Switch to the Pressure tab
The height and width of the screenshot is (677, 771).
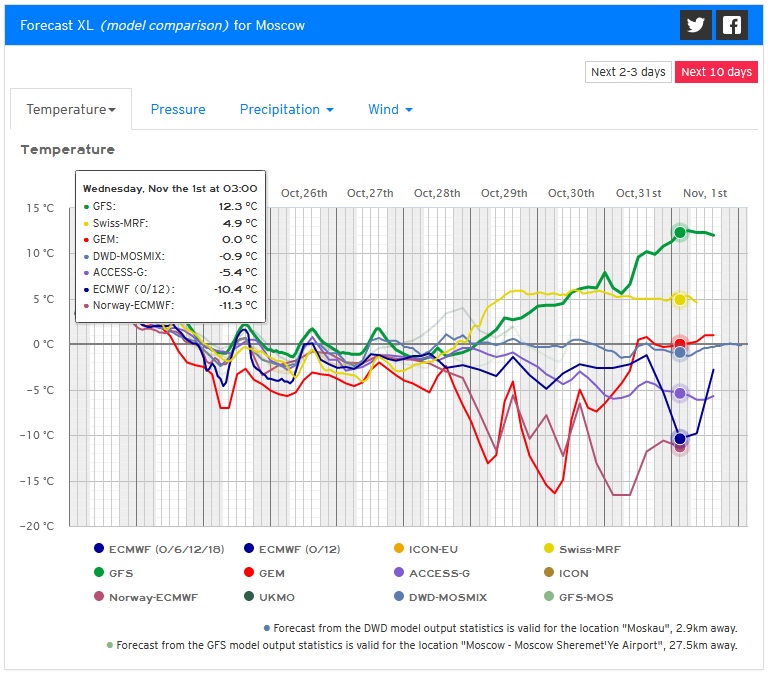(178, 109)
